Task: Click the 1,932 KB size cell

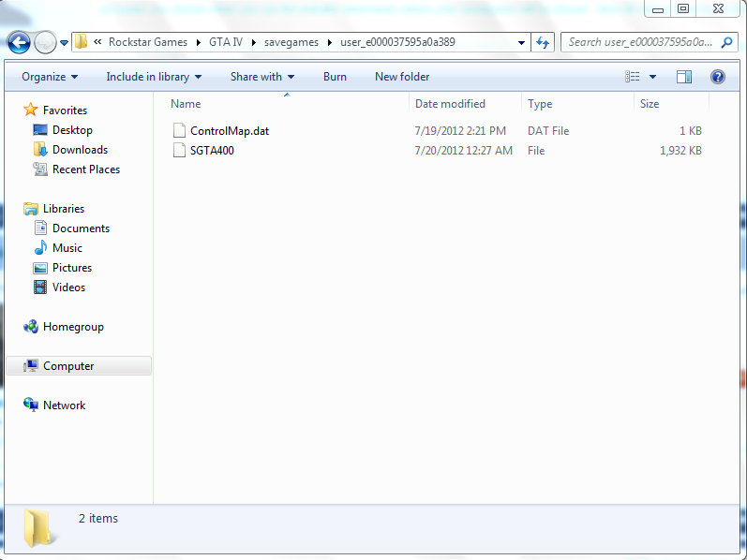Action: 680,151
